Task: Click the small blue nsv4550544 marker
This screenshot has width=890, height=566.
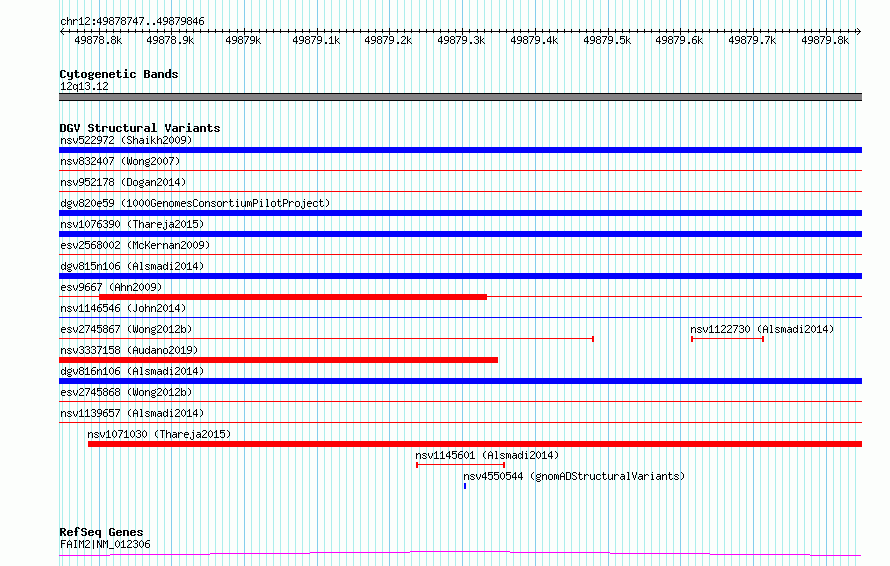Action: 465,486
